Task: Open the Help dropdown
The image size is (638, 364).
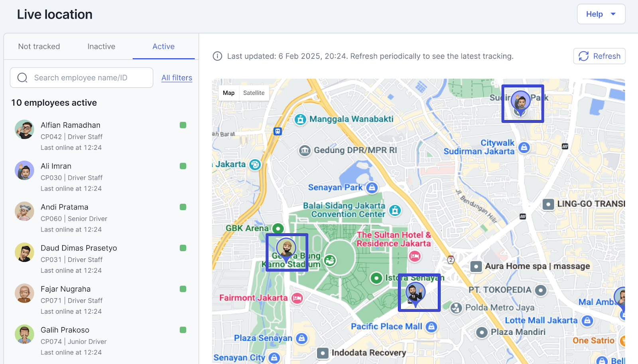Action: (x=601, y=14)
